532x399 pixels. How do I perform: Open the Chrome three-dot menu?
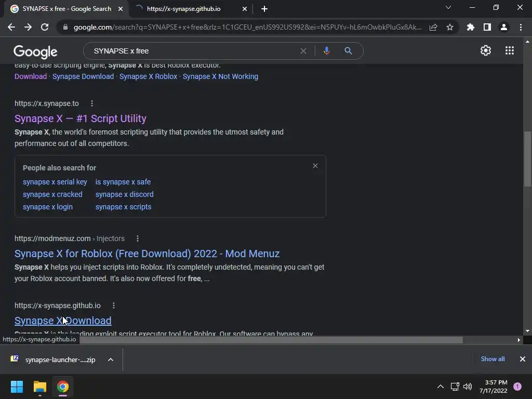tap(521, 27)
